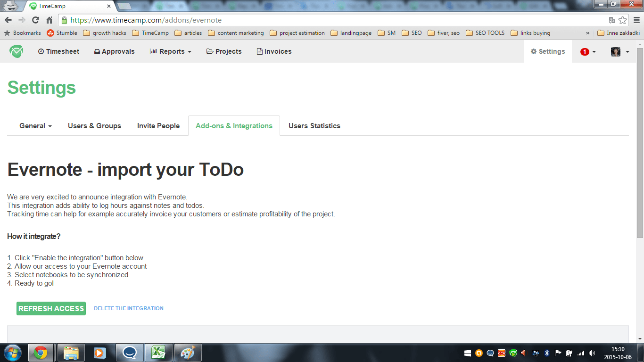644x362 pixels.
Task: Open the Action Center flag icon
Action: tap(558, 353)
